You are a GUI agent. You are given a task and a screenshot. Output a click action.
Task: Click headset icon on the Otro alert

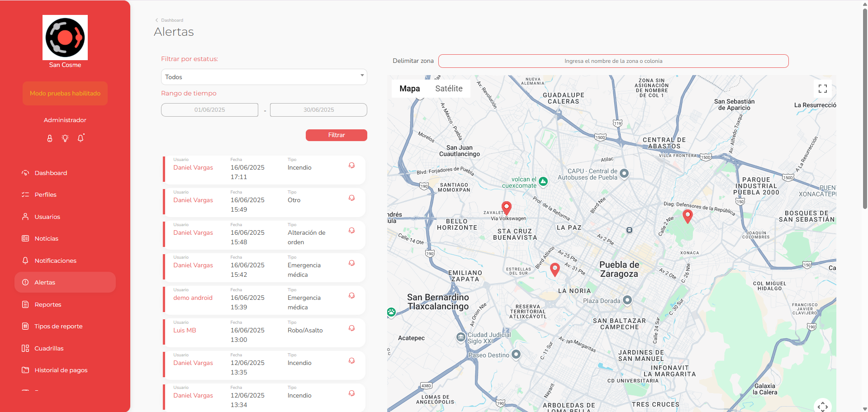(x=351, y=198)
